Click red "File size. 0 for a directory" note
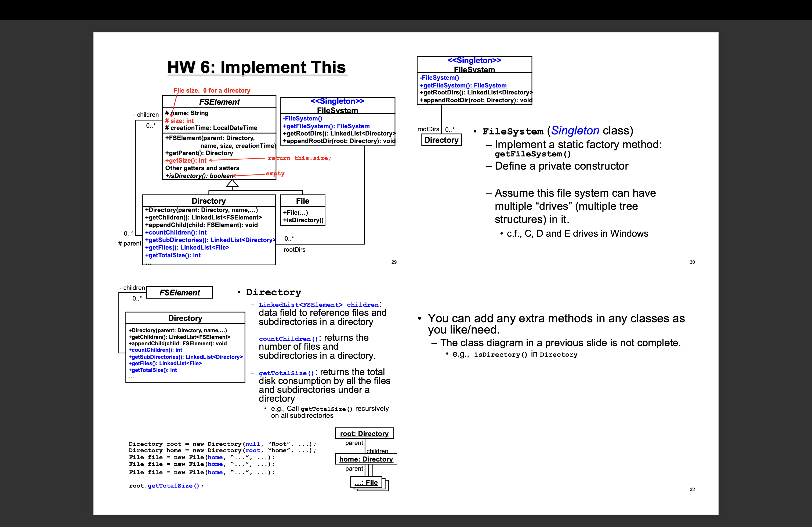Viewport: 812px width, 527px height. click(212, 90)
